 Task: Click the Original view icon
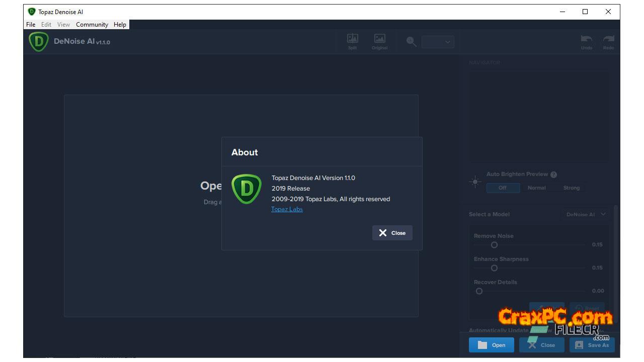click(x=379, y=39)
